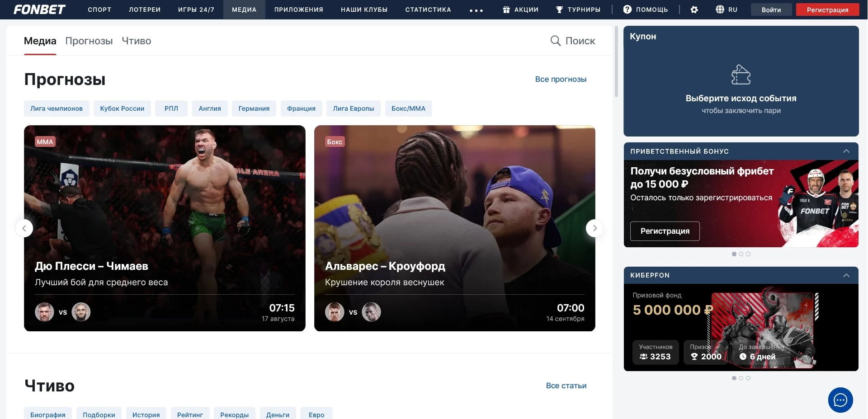The image size is (868, 419).
Task: Click the trophy icon for Турниры
Action: point(559,9)
